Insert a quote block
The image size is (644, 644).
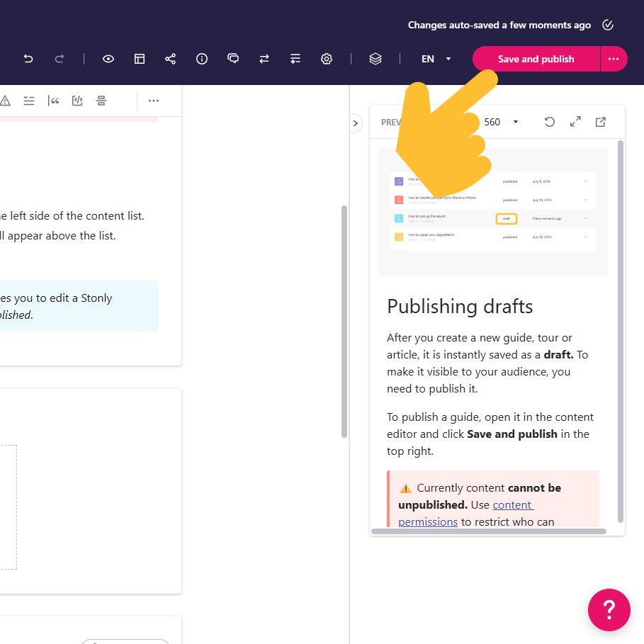[53, 101]
